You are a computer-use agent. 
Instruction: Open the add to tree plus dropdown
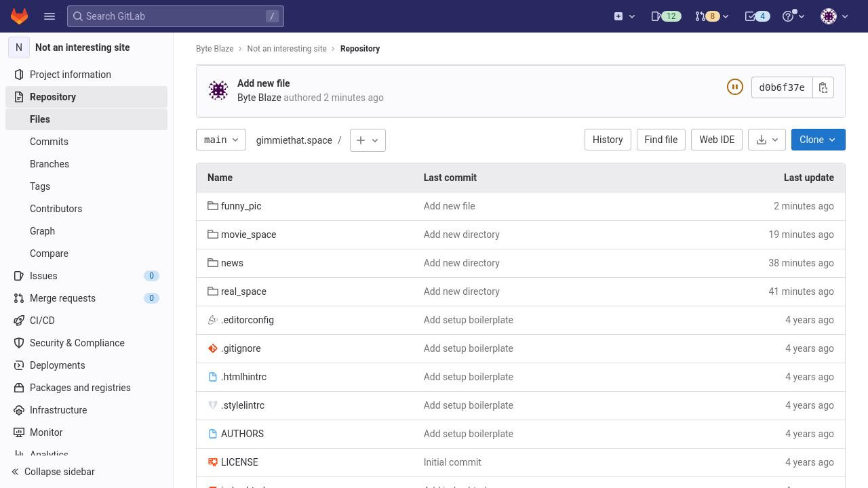coord(368,140)
